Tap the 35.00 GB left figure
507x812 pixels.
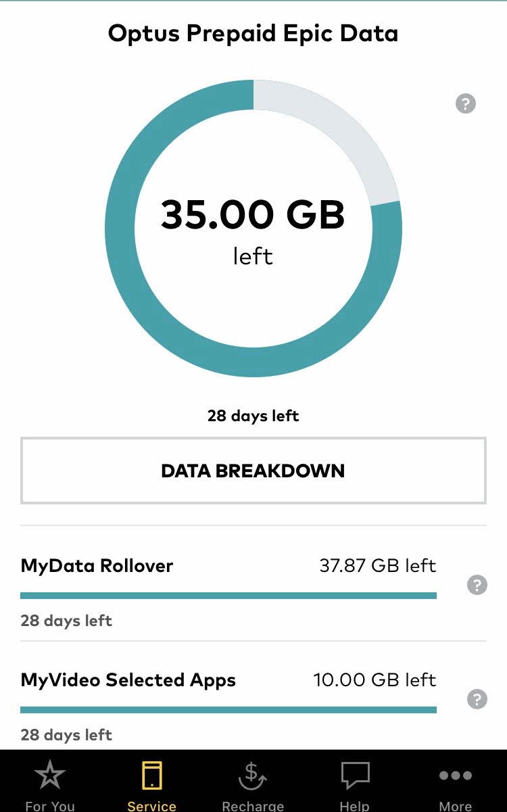pos(253,215)
